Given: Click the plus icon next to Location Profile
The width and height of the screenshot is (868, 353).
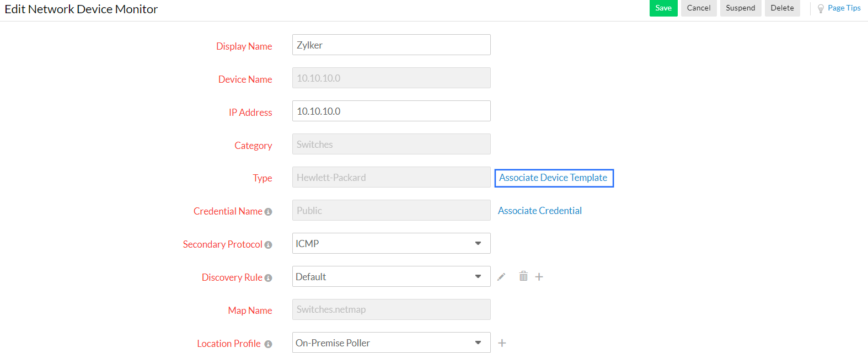Looking at the screenshot, I should point(502,343).
